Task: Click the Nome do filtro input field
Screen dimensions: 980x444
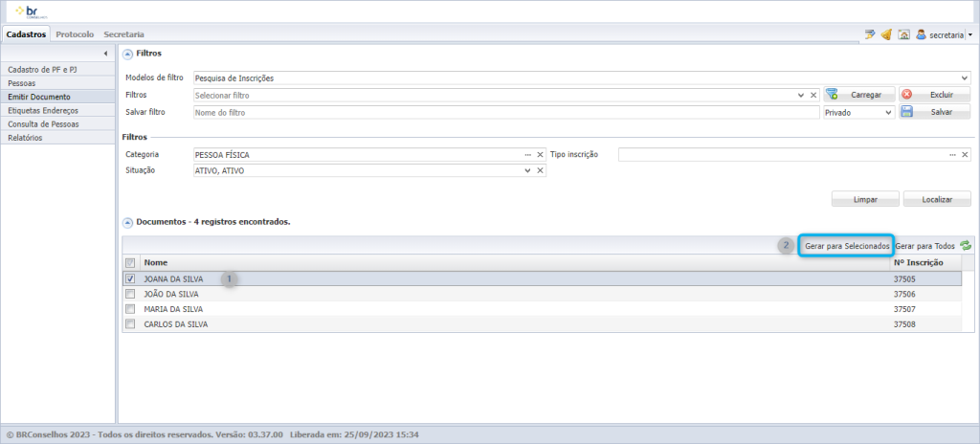Action: tap(505, 113)
